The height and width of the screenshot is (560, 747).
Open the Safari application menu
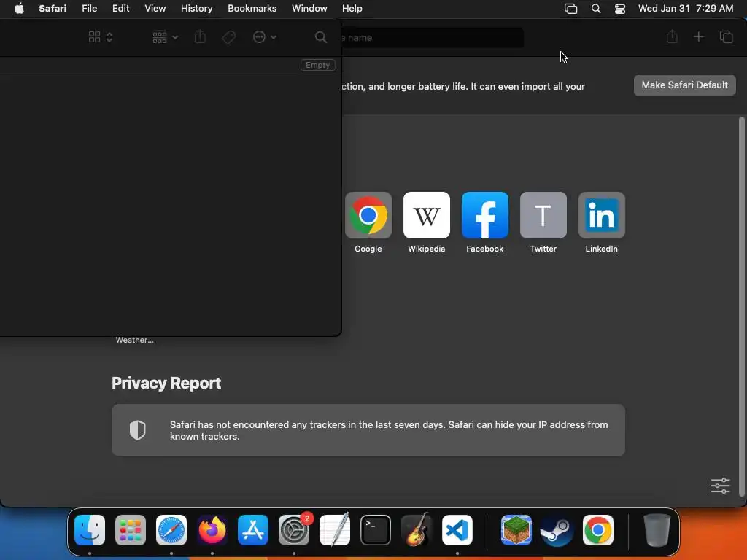coord(53,8)
